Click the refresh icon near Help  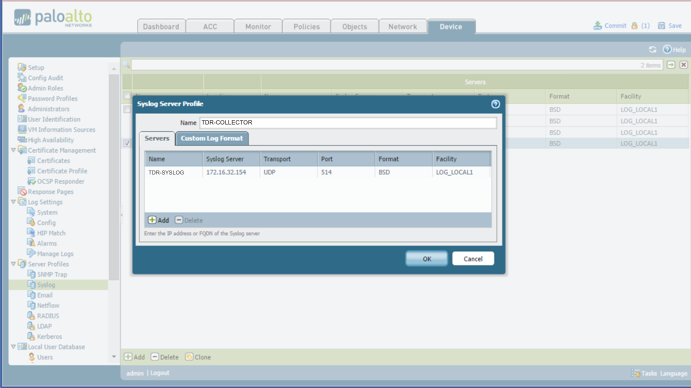[x=653, y=49]
